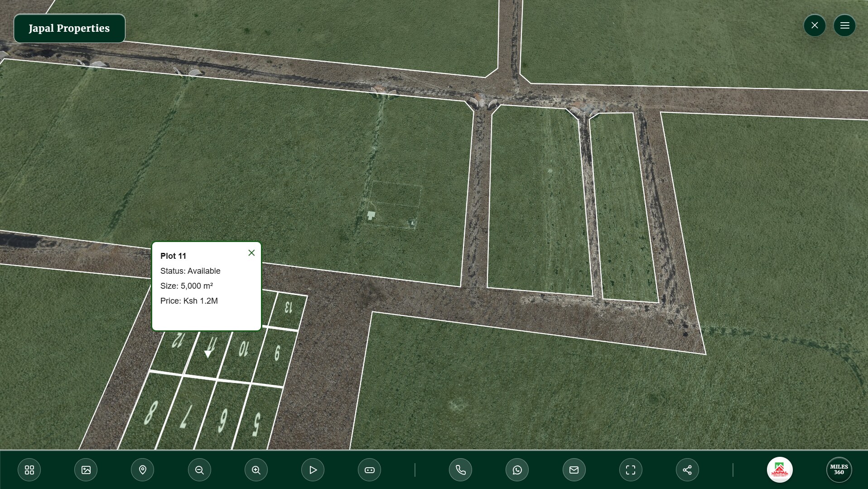Zoom out using the magnifier minus icon
Viewport: 868px width, 489px height.
[199, 470]
